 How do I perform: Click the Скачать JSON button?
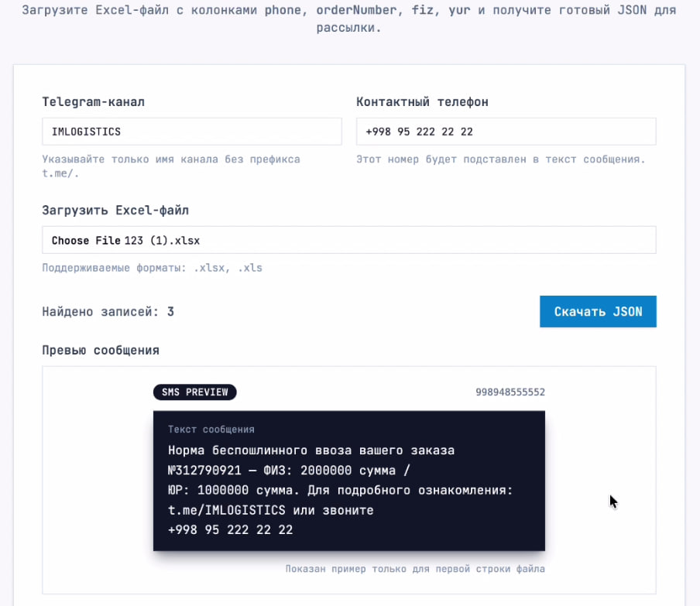(598, 311)
